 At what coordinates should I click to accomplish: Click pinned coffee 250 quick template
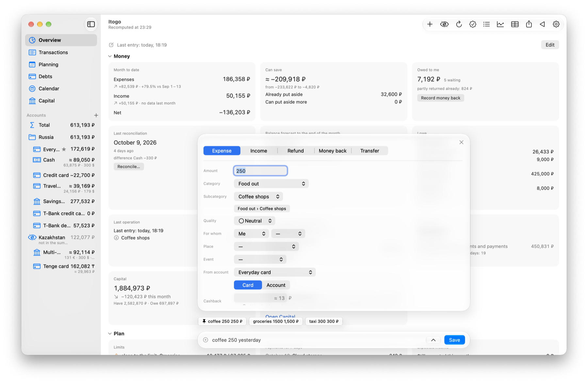point(222,321)
